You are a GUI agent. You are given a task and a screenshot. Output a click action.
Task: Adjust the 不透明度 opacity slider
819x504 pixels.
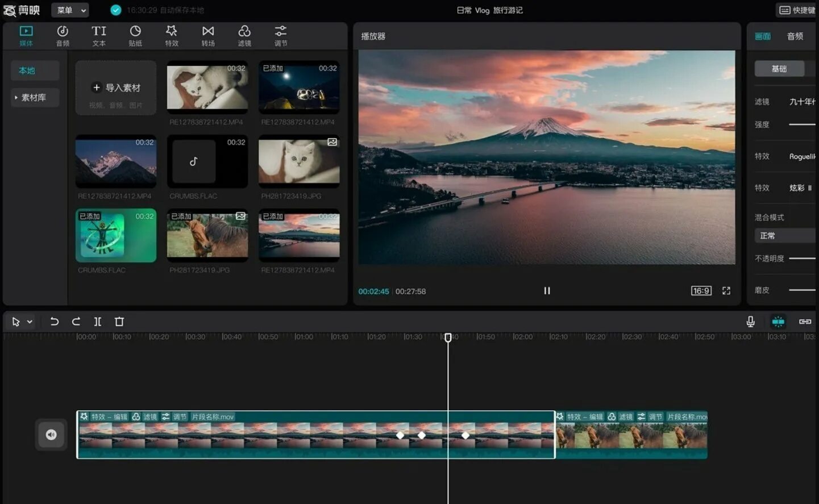[x=802, y=259]
